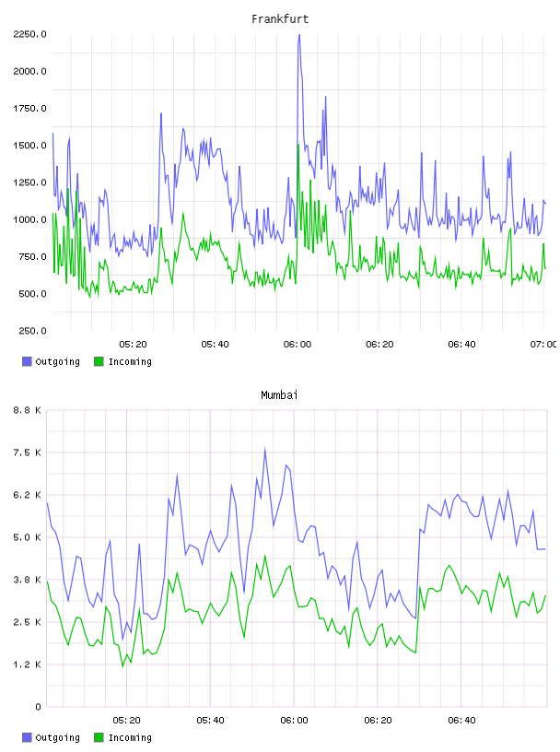Click the 500.0 axis label in Frankfurt chart
Image resolution: width=560 pixels, height=752 pixels.
[x=32, y=293]
